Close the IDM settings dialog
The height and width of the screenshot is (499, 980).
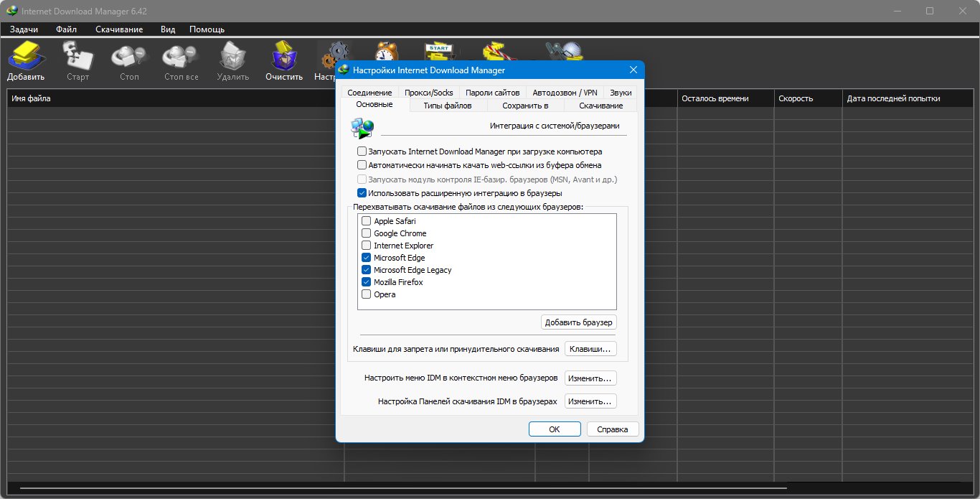tap(633, 70)
